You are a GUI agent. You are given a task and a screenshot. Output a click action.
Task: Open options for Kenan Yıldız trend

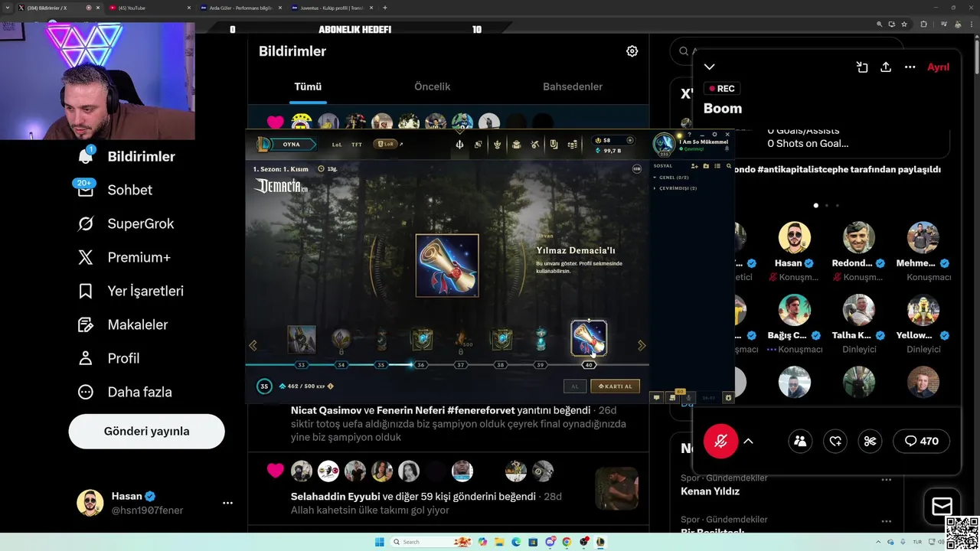pos(887,480)
